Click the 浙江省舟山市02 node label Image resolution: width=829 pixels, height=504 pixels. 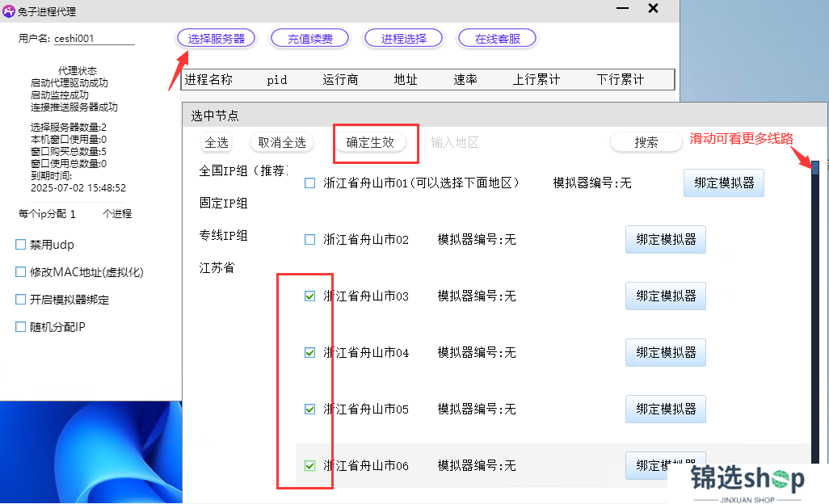(366, 240)
